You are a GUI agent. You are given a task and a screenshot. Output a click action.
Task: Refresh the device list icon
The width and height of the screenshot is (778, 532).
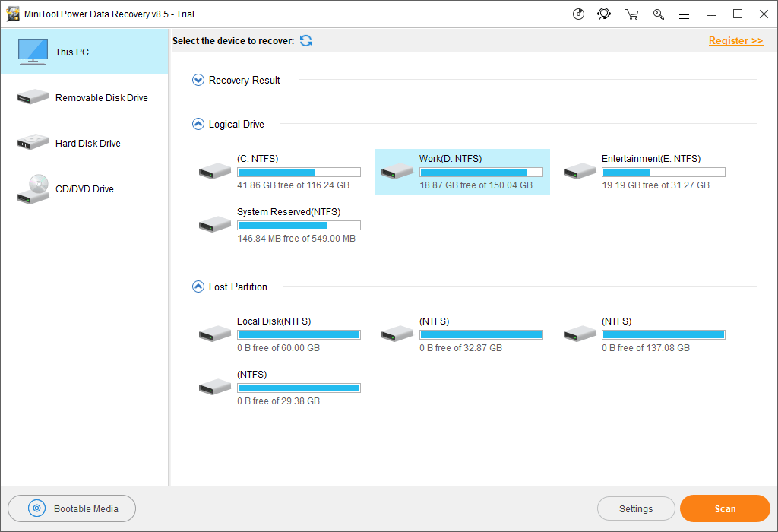click(306, 41)
